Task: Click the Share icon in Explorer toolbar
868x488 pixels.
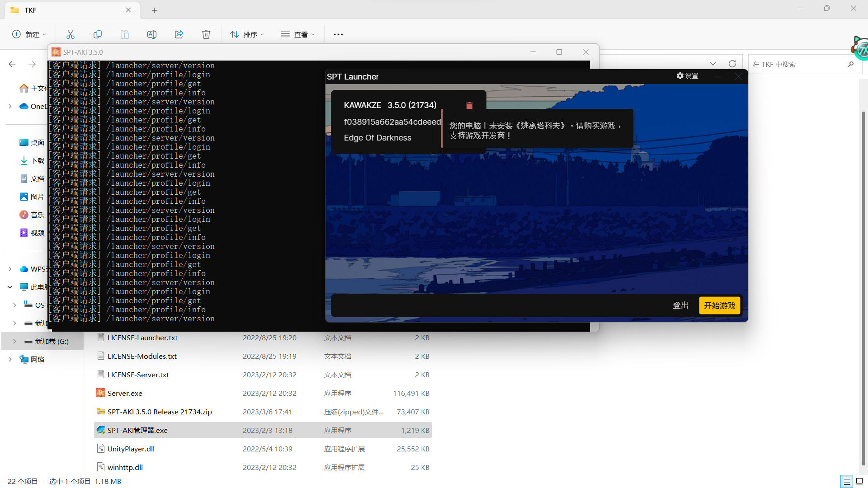Action: pyautogui.click(x=179, y=34)
